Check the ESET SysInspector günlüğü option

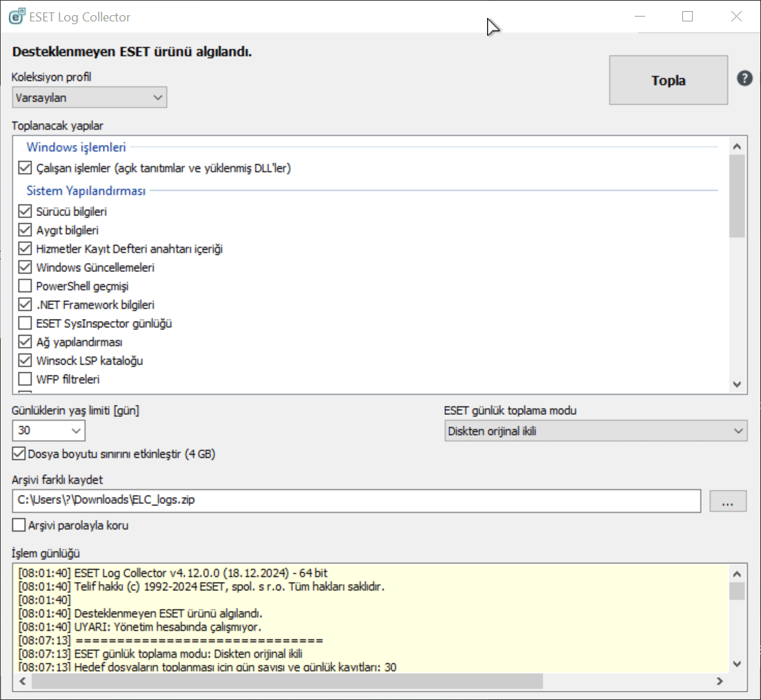[x=25, y=323]
